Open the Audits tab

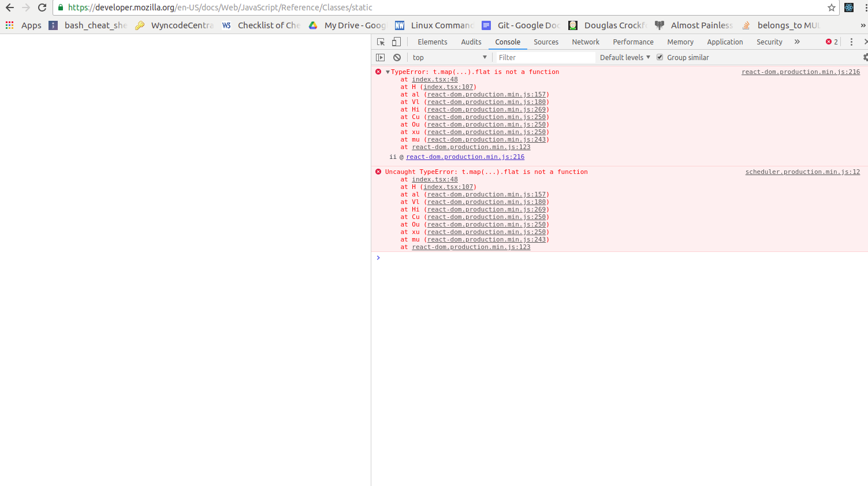pyautogui.click(x=471, y=42)
